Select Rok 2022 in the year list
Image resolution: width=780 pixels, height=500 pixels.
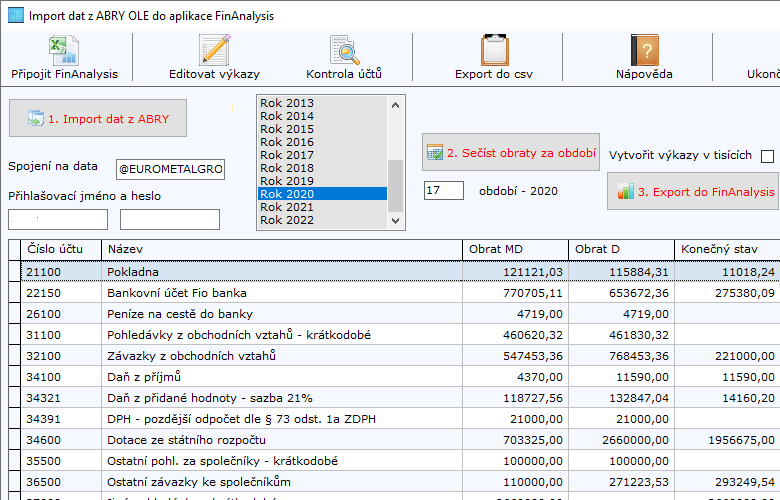[322, 219]
